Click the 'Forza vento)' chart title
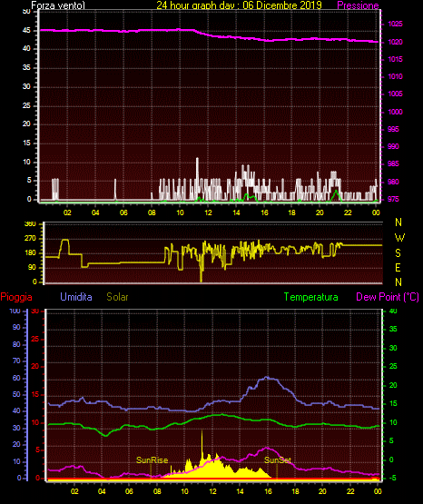The height and width of the screenshot is (504, 423). pos(58,5)
